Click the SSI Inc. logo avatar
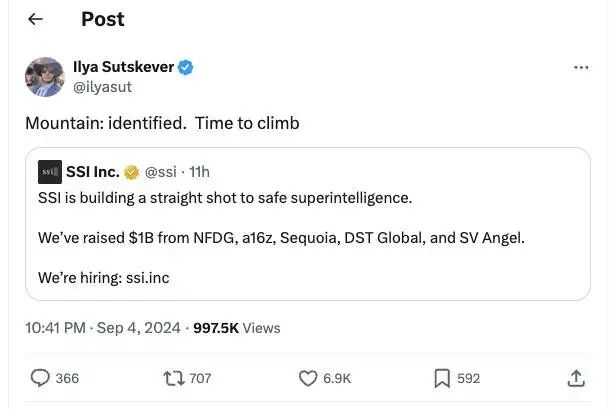The width and height of the screenshot is (611, 409). [49, 172]
